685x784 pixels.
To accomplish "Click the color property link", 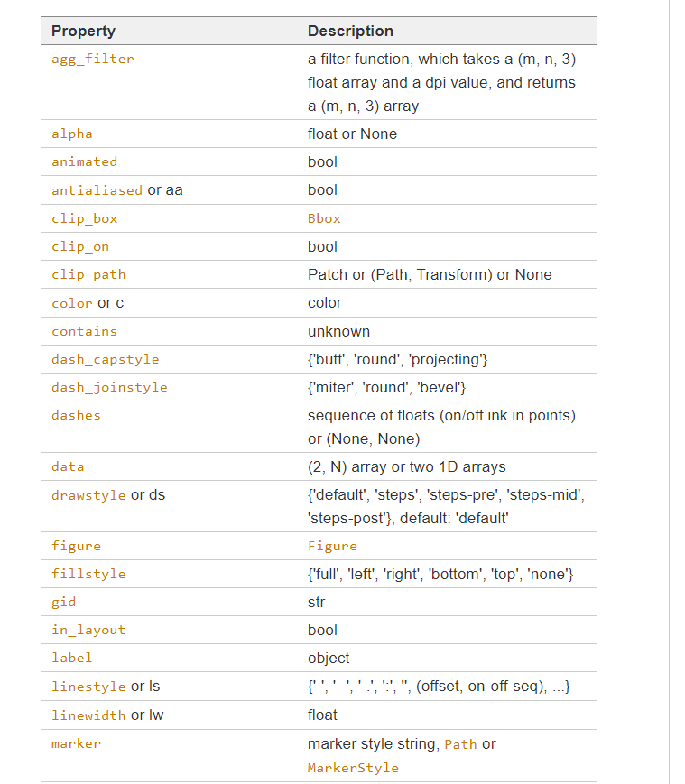I will [72, 303].
